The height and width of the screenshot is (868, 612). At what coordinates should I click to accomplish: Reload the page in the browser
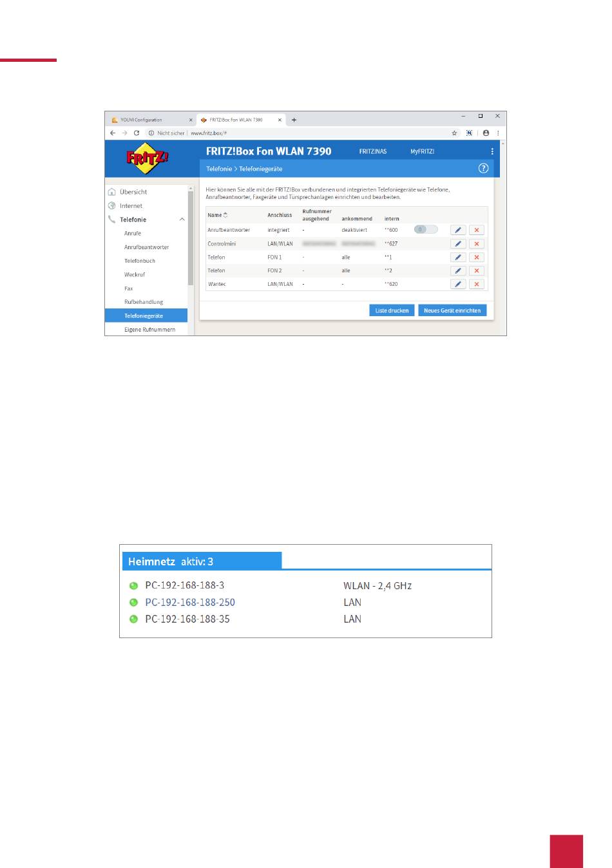click(x=137, y=133)
